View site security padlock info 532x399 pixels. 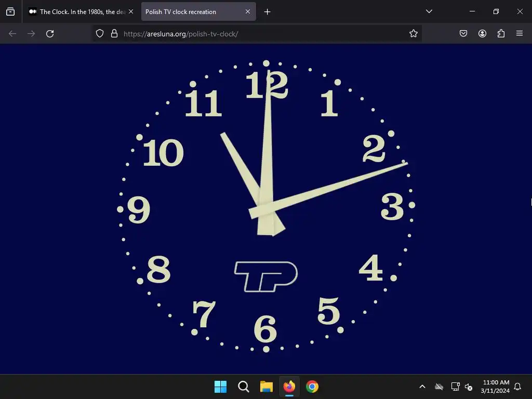114,34
